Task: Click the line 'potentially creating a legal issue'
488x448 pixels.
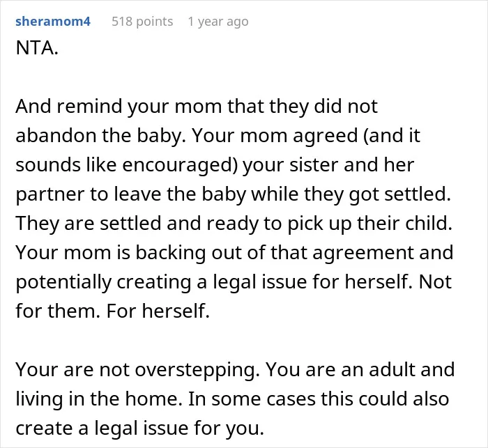Action: [234, 282]
